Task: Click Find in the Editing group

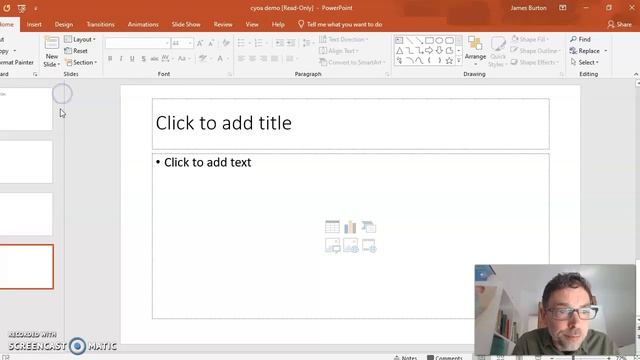Action: [x=580, y=39]
